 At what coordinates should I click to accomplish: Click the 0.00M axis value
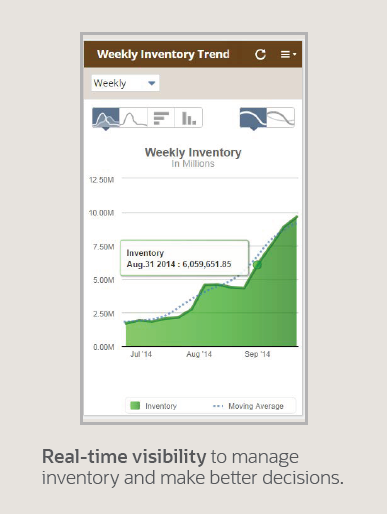(103, 347)
